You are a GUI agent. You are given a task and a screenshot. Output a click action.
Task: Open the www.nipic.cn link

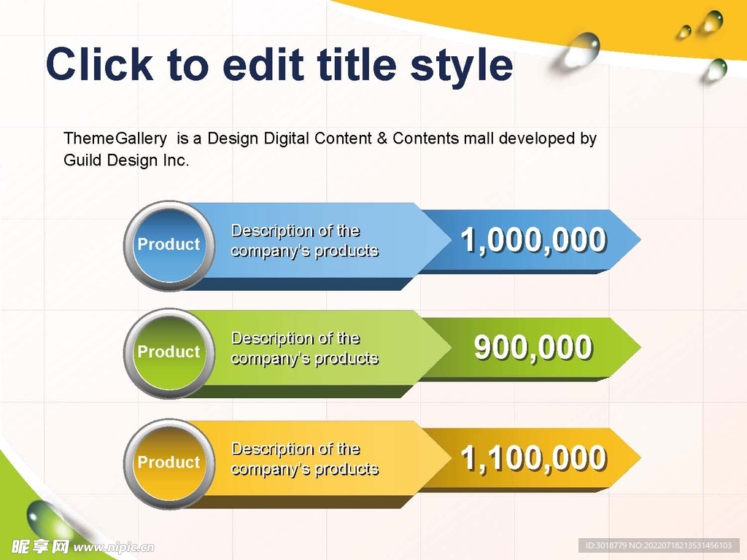pyautogui.click(x=115, y=547)
